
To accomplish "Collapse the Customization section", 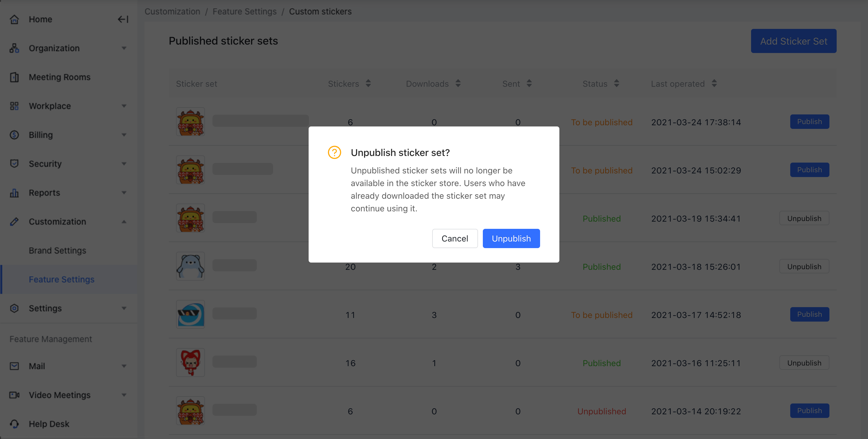I will tap(124, 222).
